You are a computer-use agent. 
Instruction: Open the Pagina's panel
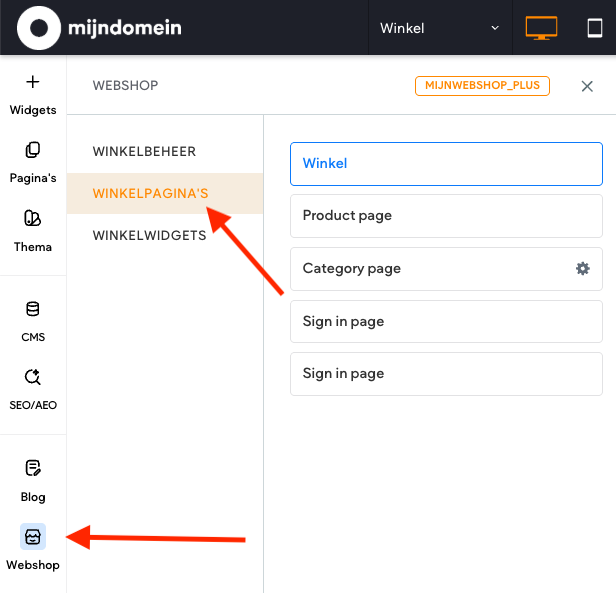tap(33, 162)
